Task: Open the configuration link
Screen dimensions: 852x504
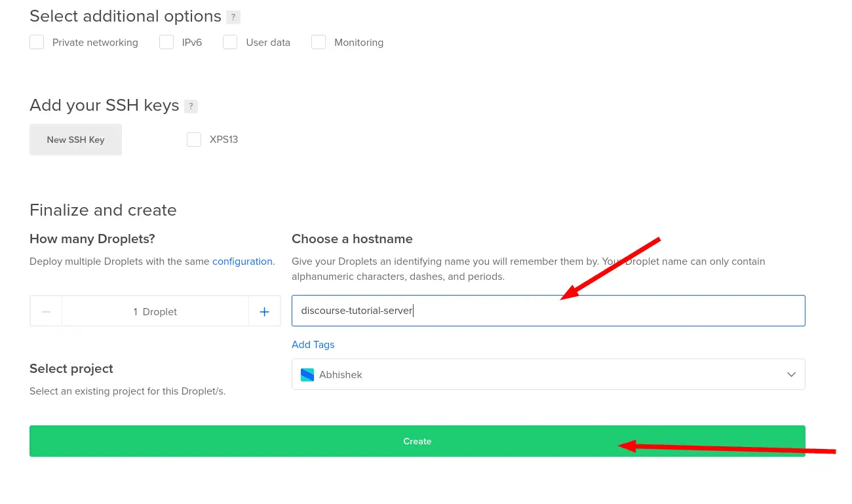Action: coord(242,262)
